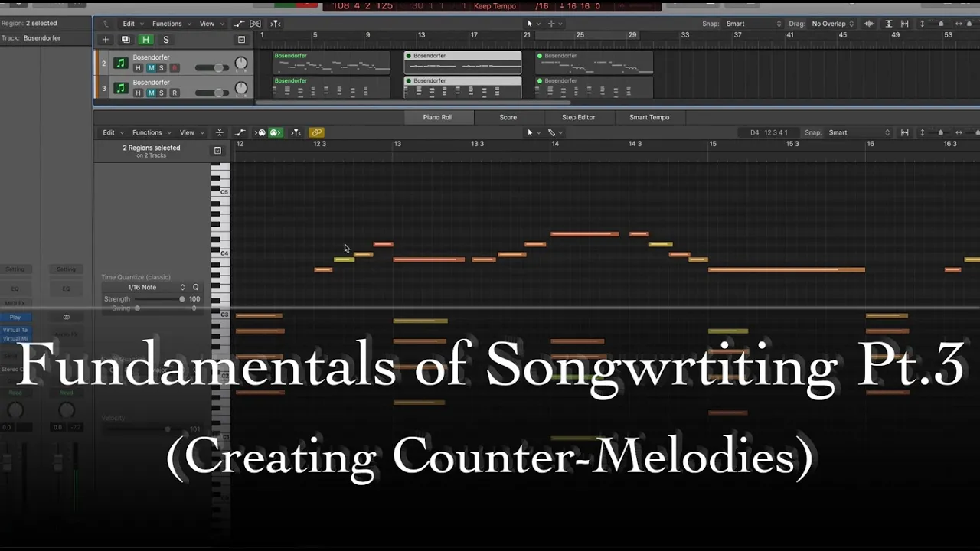Click piano roll vertical zoom icon
This screenshot has height=551, width=980.
click(x=922, y=132)
